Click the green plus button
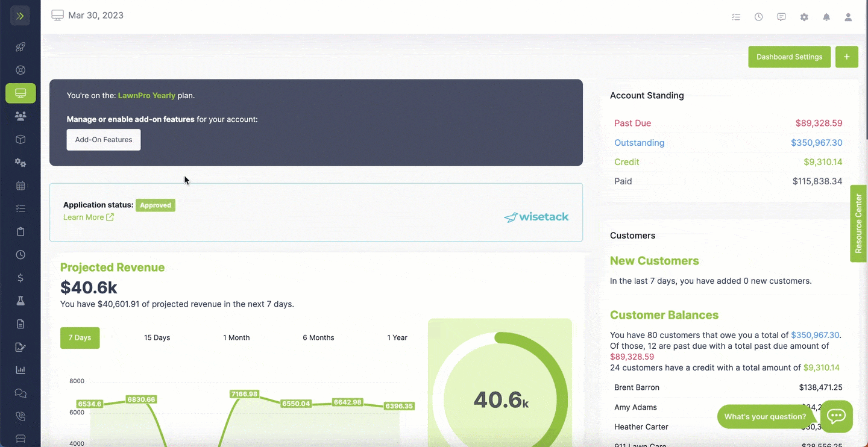 [x=847, y=57]
